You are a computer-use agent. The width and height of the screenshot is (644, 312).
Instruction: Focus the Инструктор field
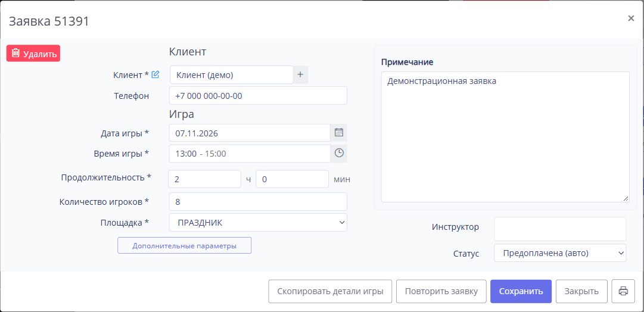pos(560,229)
